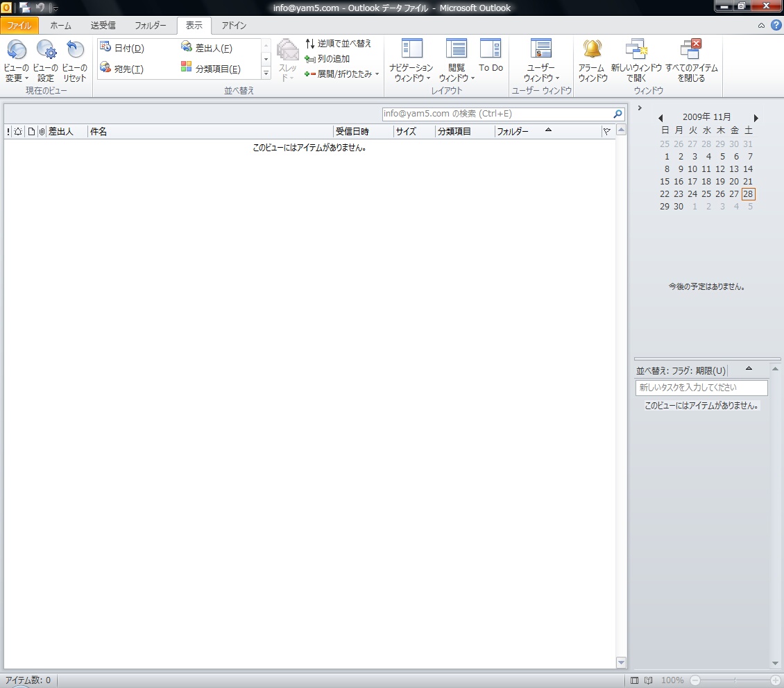
Task: Select November 15 in the calendar
Action: pyautogui.click(x=665, y=182)
